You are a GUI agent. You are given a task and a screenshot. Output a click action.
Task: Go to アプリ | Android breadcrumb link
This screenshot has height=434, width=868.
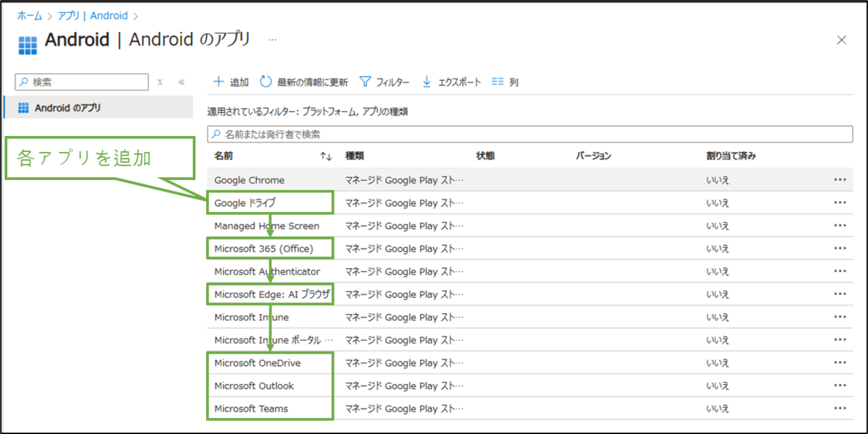coord(93,15)
